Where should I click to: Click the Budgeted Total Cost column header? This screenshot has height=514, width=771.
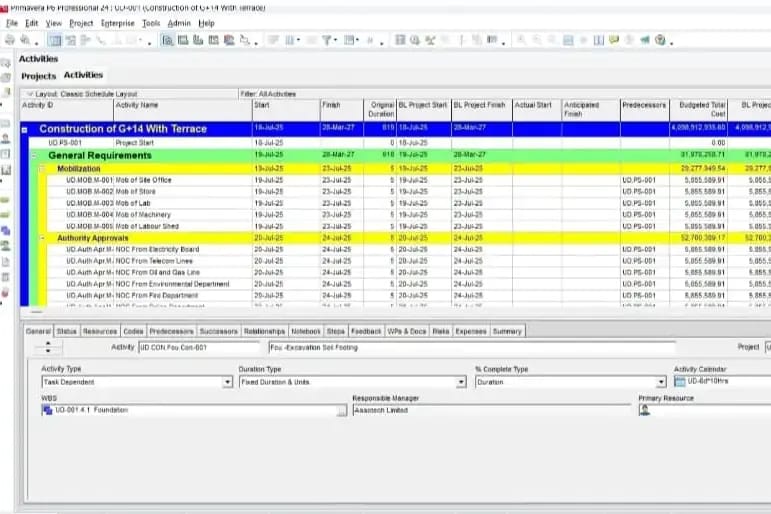[698, 110]
